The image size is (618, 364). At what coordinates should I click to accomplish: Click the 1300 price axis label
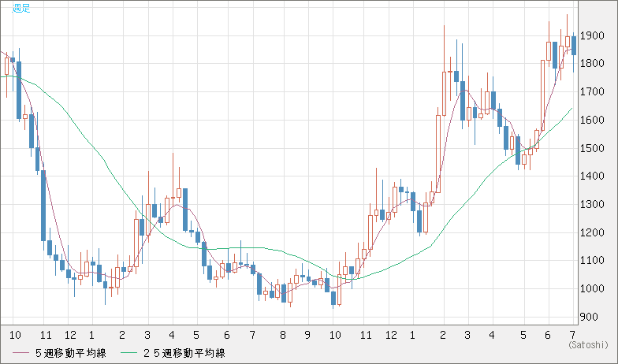pyautogui.click(x=592, y=205)
